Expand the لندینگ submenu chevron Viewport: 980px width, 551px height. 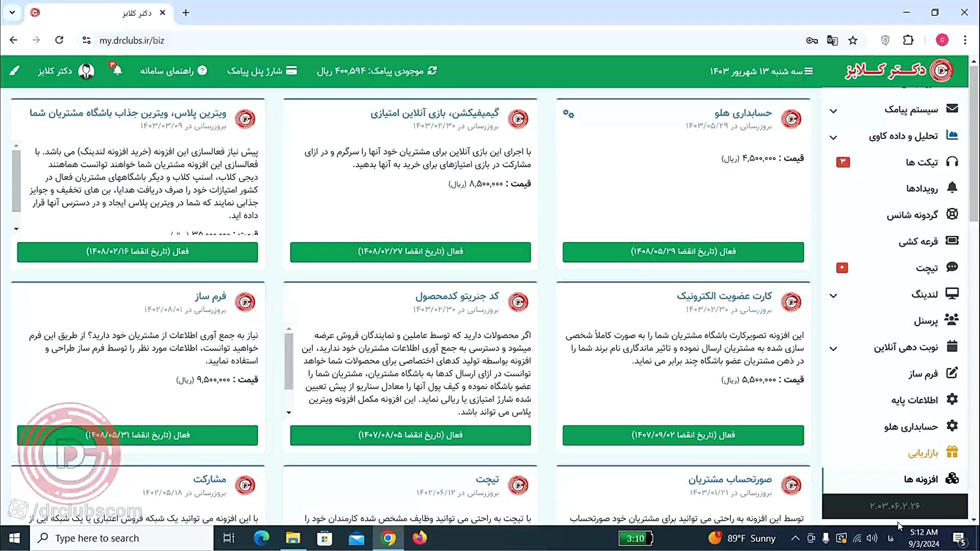[834, 295]
